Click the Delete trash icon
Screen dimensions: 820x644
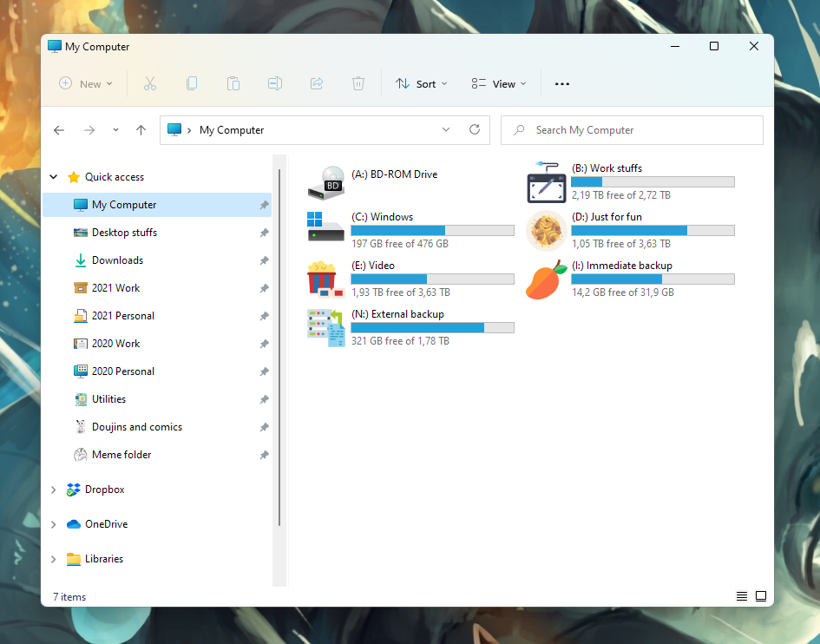(x=358, y=83)
